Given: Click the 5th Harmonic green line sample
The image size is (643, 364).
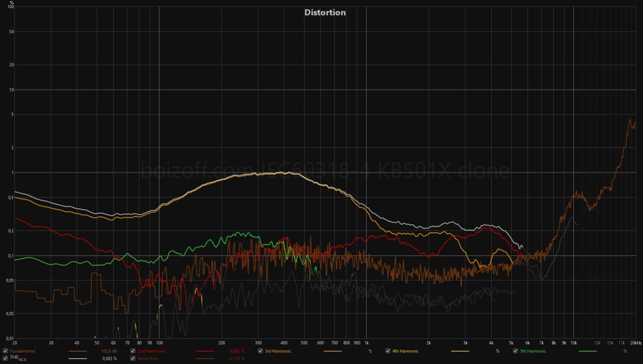Looking at the screenshot, I should 588,351.
